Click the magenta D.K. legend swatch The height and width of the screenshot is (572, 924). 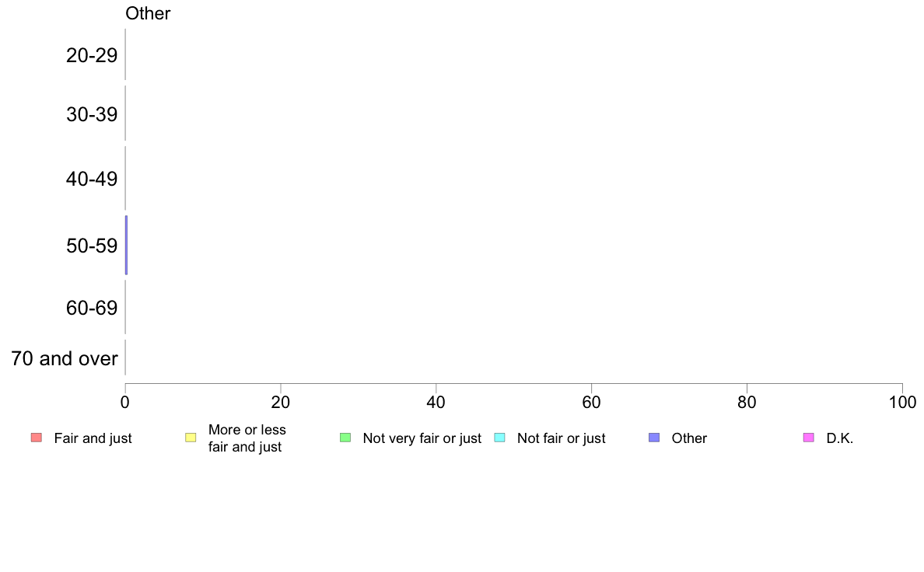click(x=809, y=438)
